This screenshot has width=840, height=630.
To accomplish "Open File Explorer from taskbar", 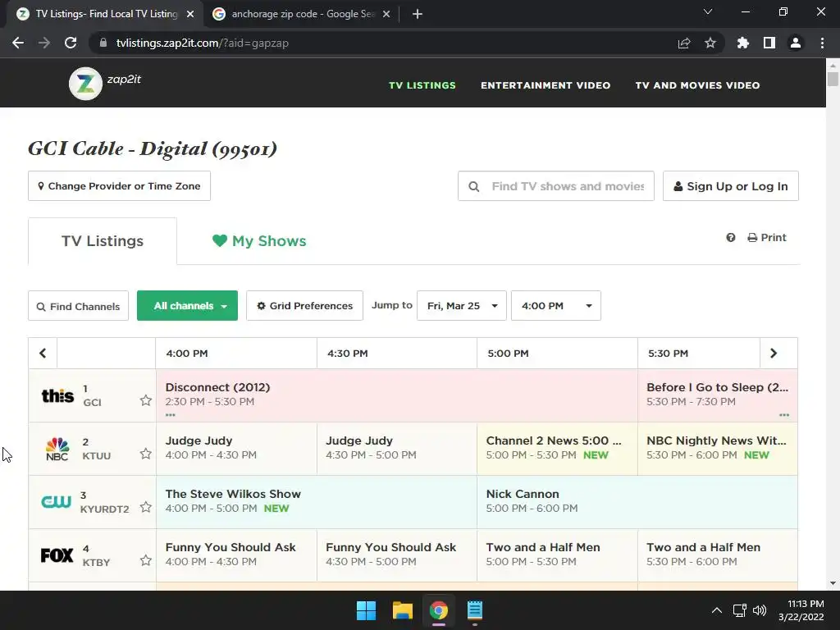I will 402,610.
